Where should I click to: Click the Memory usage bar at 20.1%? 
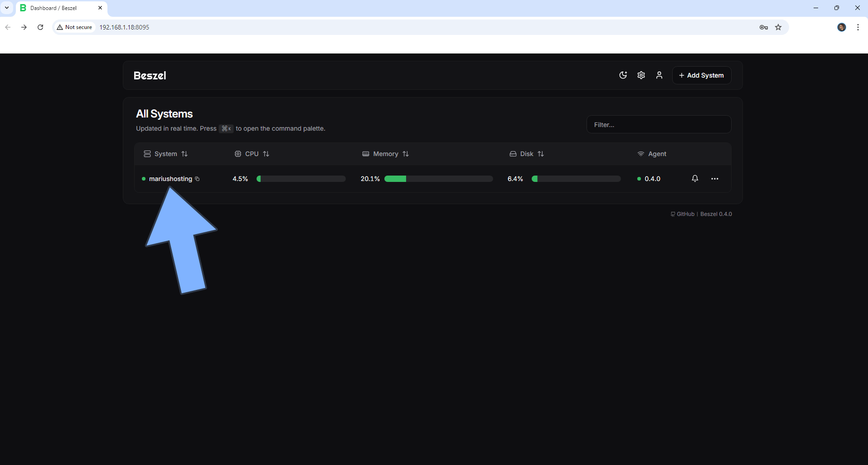(439, 179)
